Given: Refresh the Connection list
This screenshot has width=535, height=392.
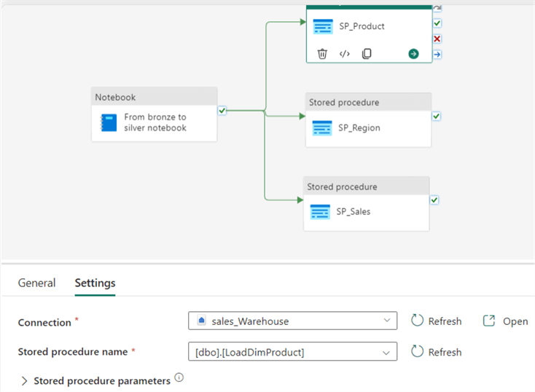Looking at the screenshot, I should (436, 321).
